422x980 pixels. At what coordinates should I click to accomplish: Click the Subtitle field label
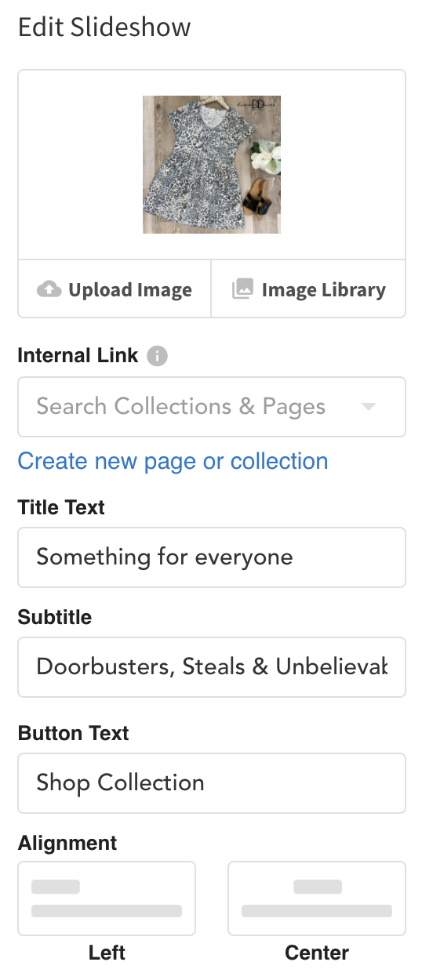click(x=55, y=617)
